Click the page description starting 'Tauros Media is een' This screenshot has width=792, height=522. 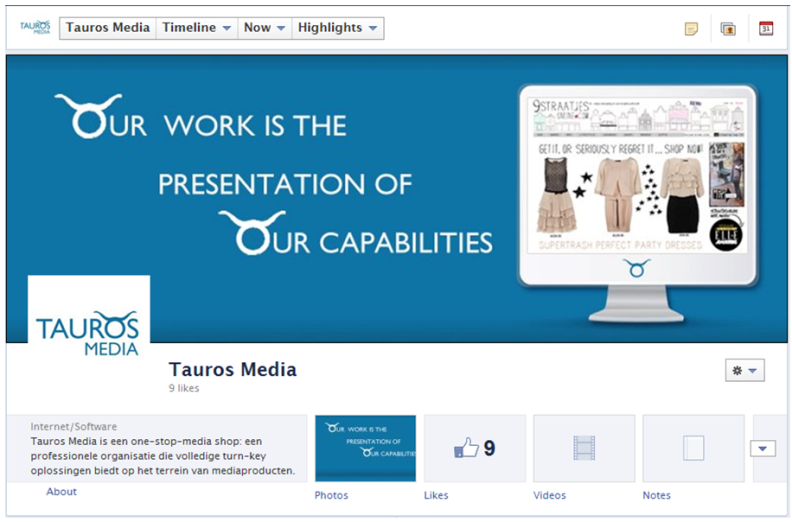pyautogui.click(x=163, y=456)
